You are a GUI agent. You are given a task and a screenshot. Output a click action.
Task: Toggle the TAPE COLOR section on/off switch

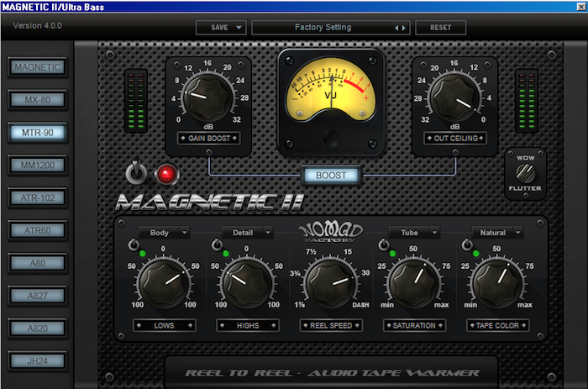coord(467,245)
